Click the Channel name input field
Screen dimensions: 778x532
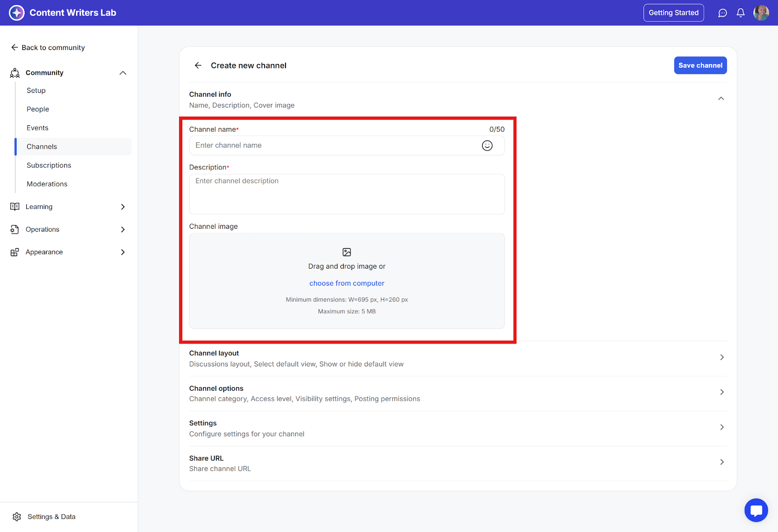336,146
